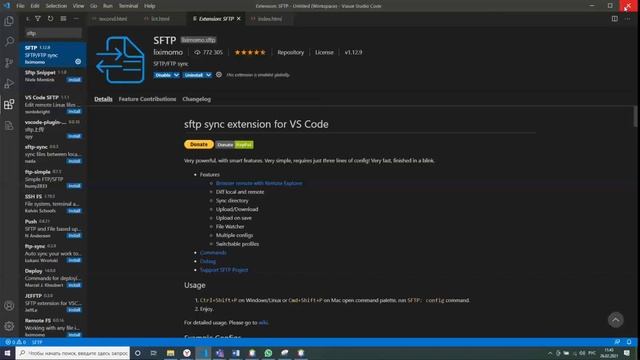This screenshot has width=640, height=360.
Task: Open the Explorer view in activity bar
Action: pyautogui.click(x=9, y=21)
